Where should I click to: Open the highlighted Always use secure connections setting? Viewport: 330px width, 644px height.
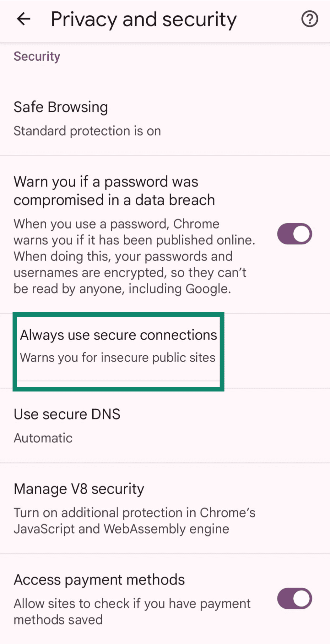pos(118,334)
